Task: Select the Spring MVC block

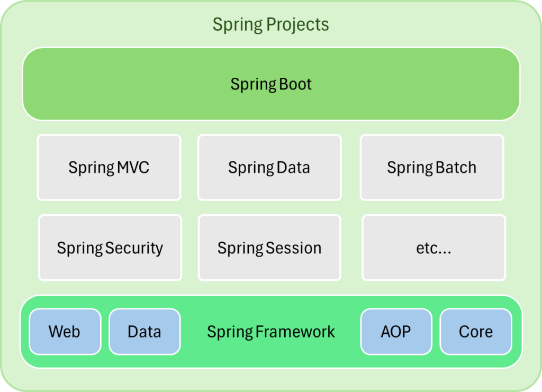Action: tap(109, 168)
